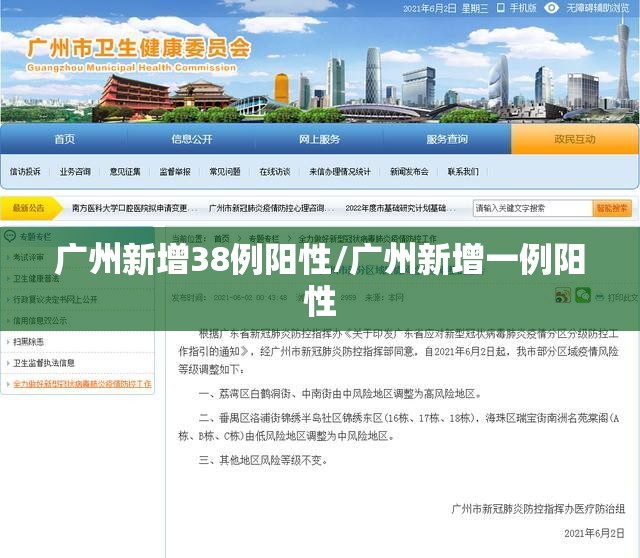
Task: Click the overlay headline 广州新增38例阳性
Action: pyautogui.click(x=193, y=260)
